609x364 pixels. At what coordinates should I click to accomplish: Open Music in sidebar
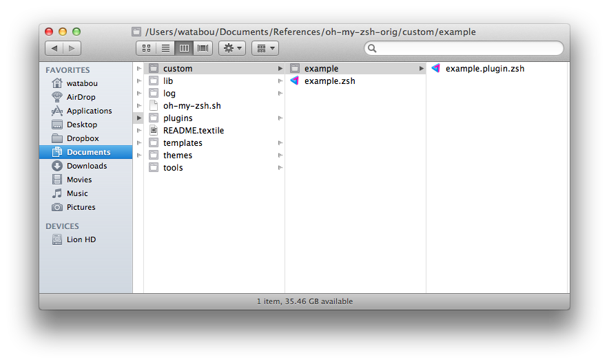[x=86, y=193]
